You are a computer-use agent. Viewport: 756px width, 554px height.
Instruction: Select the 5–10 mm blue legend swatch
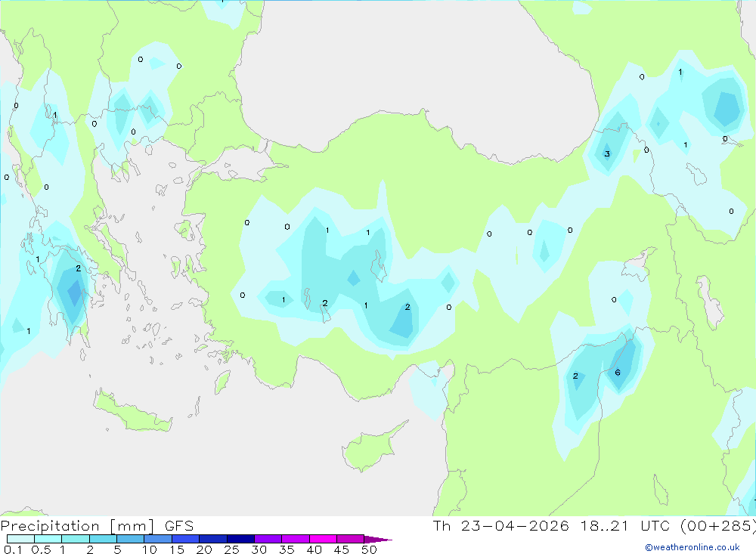click(131, 539)
